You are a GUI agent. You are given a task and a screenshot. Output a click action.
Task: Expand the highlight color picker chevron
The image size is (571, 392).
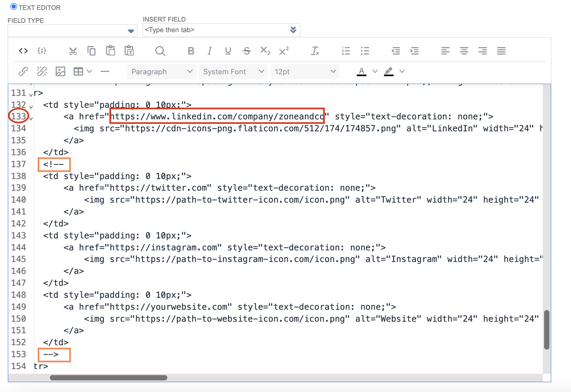coord(402,71)
